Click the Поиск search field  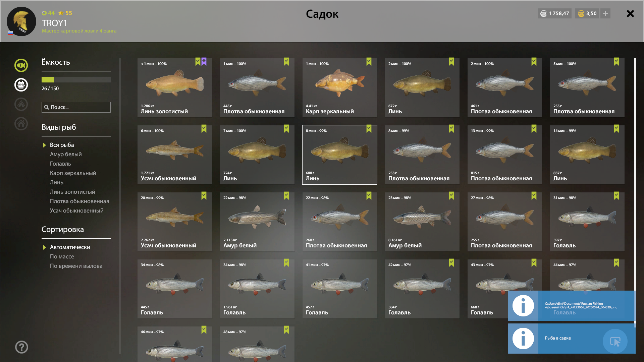(76, 107)
